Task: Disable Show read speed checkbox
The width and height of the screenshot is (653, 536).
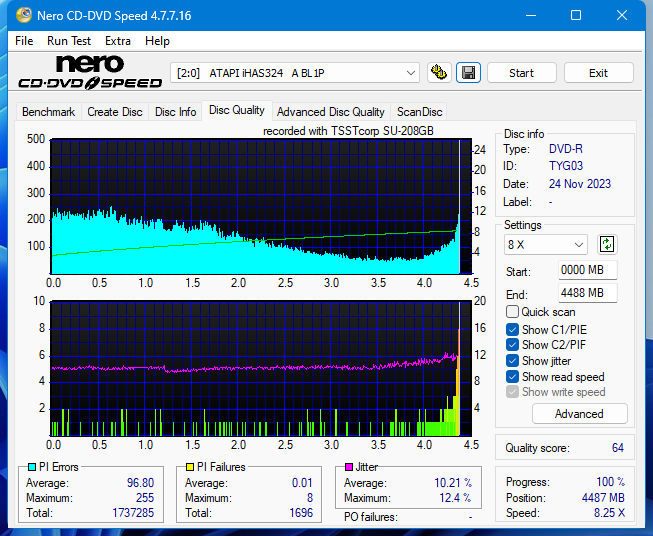Action: click(x=512, y=376)
